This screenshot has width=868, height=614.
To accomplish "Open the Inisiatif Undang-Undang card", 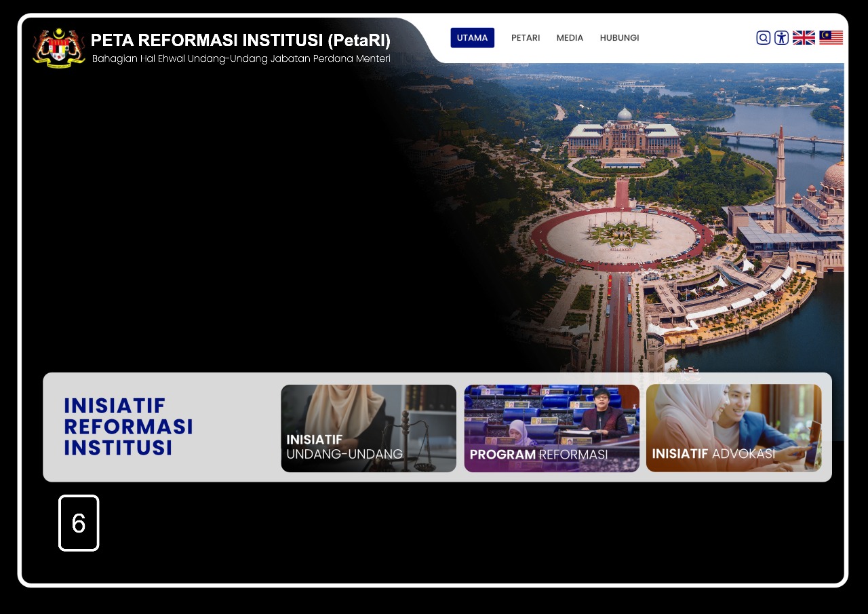I will (369, 429).
